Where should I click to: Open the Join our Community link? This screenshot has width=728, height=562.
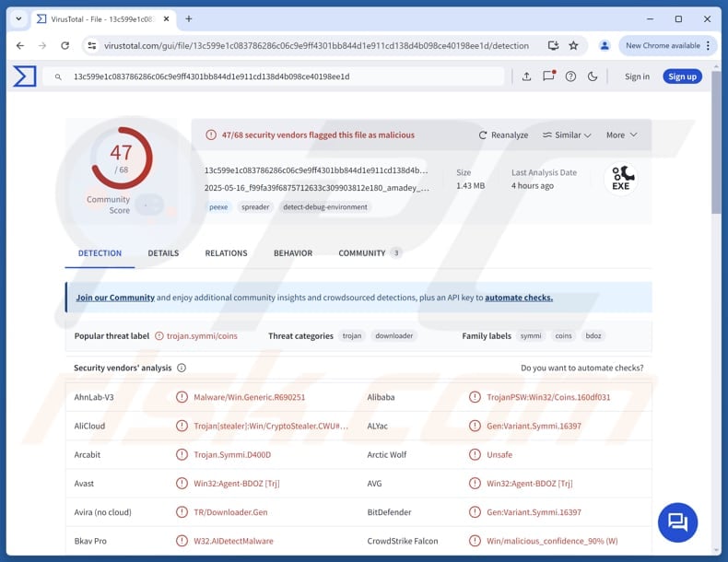point(115,298)
